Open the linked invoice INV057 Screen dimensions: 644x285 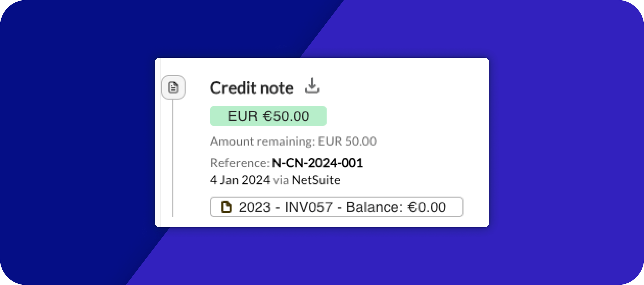click(308, 207)
